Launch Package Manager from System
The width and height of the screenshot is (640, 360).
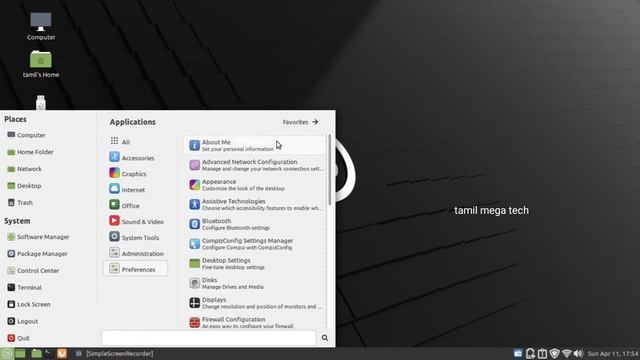37,253
